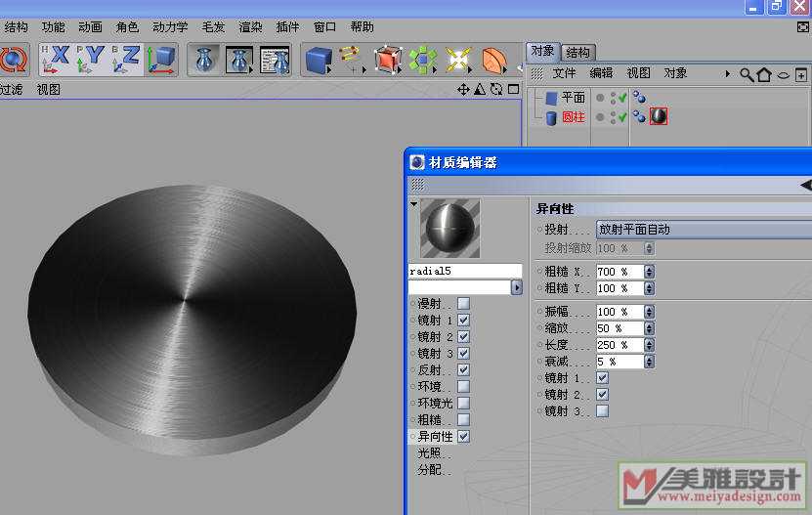Add a cube primitive object
This screenshot has width=812, height=515.
[x=318, y=61]
